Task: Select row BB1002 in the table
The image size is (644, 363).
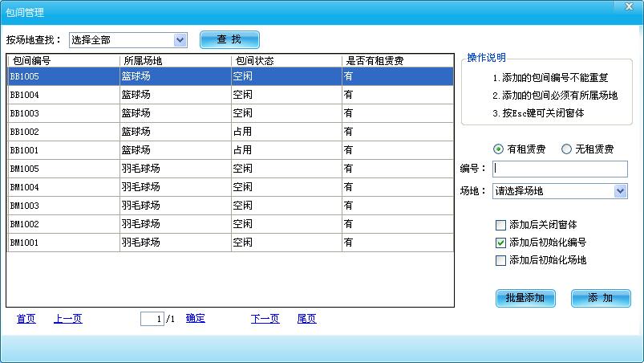Action: click(x=64, y=131)
